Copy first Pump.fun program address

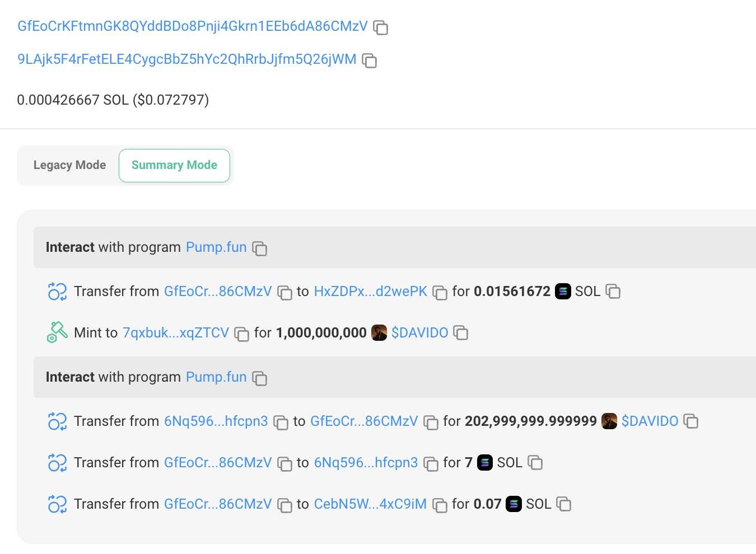(260, 248)
